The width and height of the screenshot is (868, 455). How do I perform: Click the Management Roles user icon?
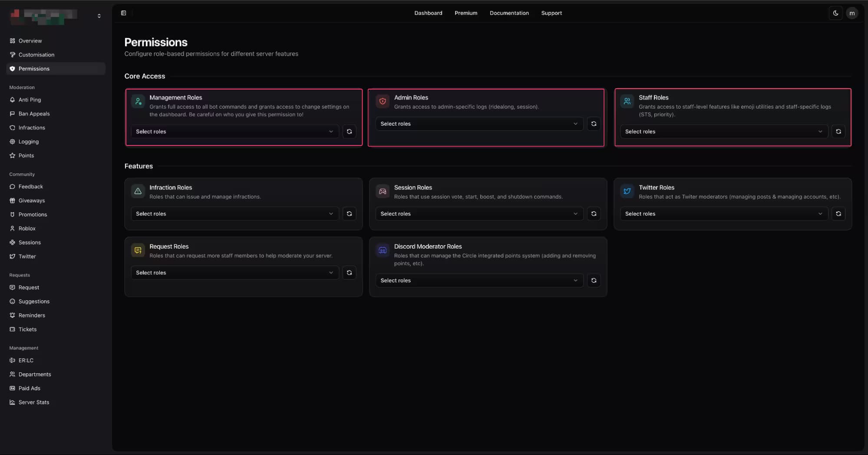tap(138, 101)
